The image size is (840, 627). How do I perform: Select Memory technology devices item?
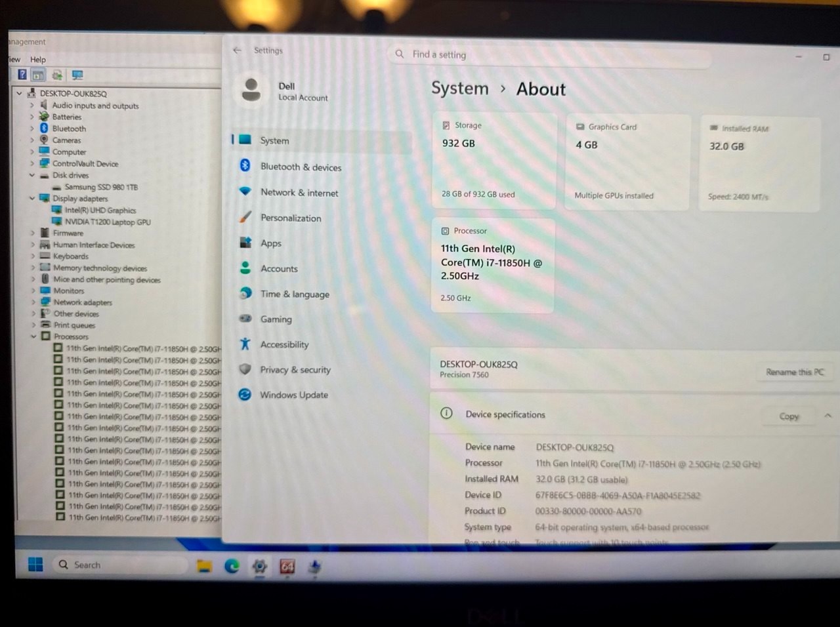(x=100, y=268)
